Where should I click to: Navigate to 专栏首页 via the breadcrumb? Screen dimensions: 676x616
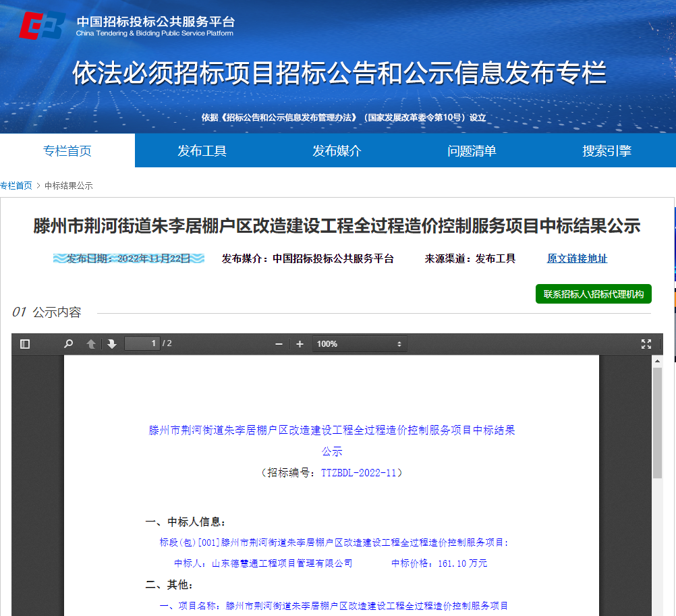[x=16, y=185]
